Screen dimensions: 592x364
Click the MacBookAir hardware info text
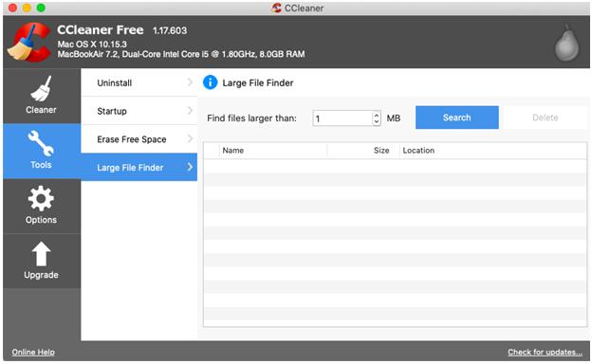[181, 54]
